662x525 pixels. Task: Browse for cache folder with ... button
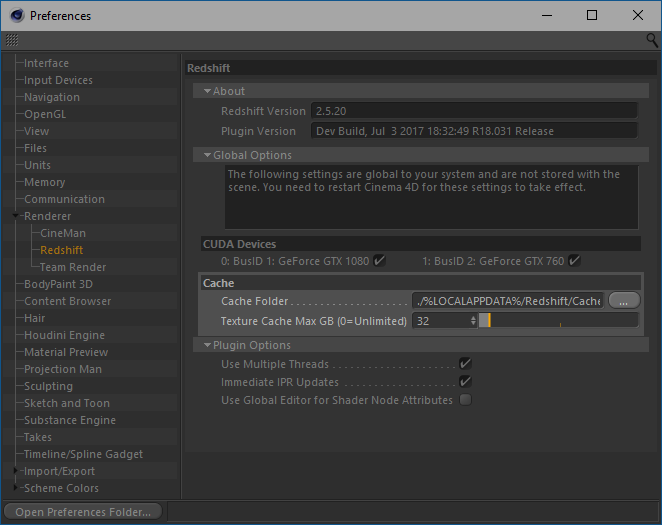point(624,301)
